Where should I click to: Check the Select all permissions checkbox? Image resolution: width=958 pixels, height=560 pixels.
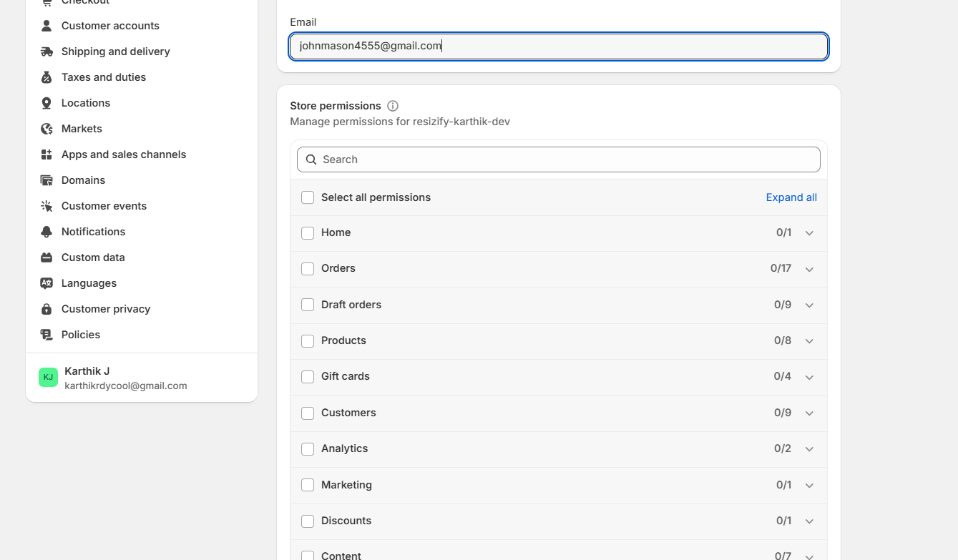(307, 197)
